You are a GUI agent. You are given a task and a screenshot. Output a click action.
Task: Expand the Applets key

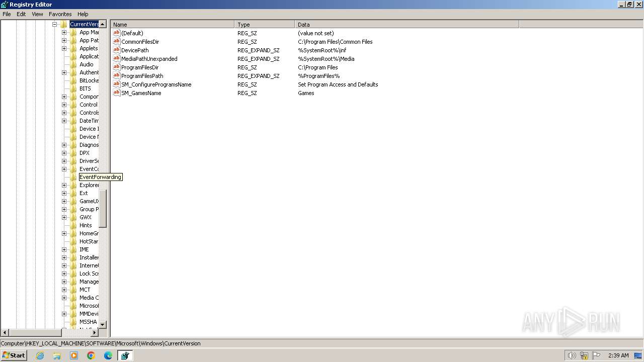[64, 48]
